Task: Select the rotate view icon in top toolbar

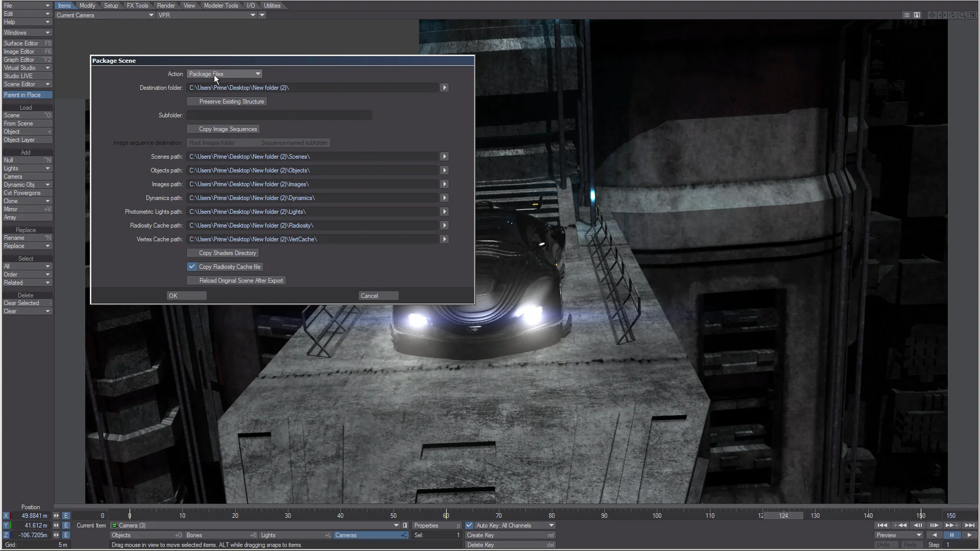Action: point(952,15)
